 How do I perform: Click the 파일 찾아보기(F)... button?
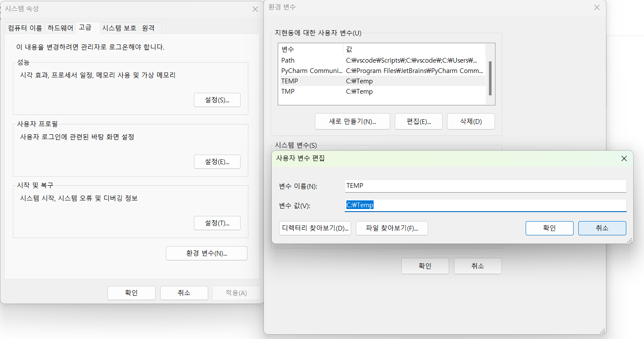click(392, 228)
